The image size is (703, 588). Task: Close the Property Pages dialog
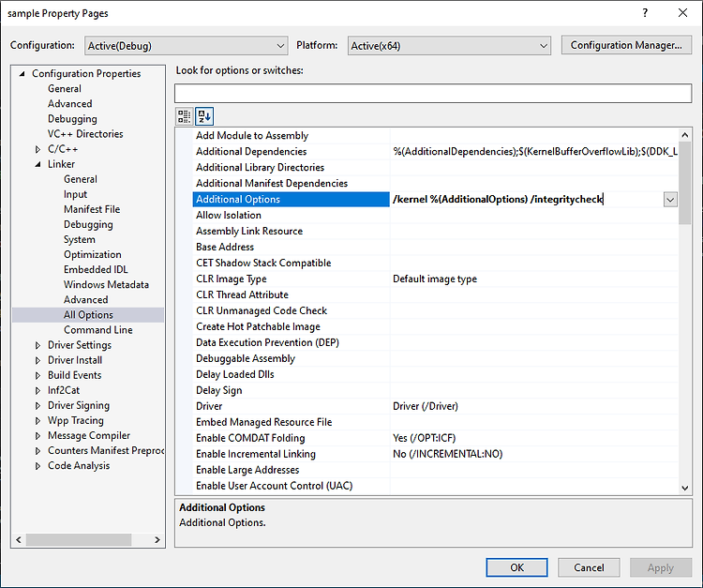point(682,13)
